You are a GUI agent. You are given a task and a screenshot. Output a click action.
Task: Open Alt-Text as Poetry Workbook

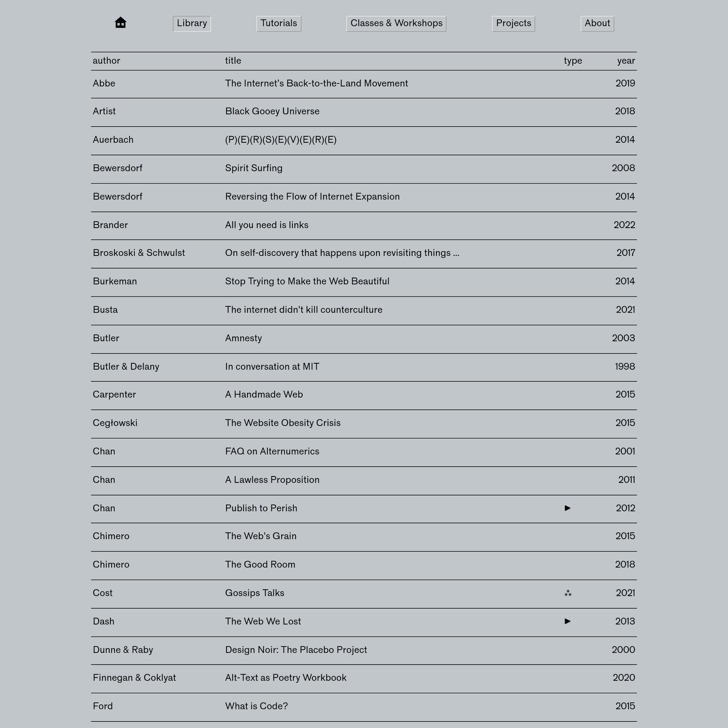pyautogui.click(x=286, y=677)
